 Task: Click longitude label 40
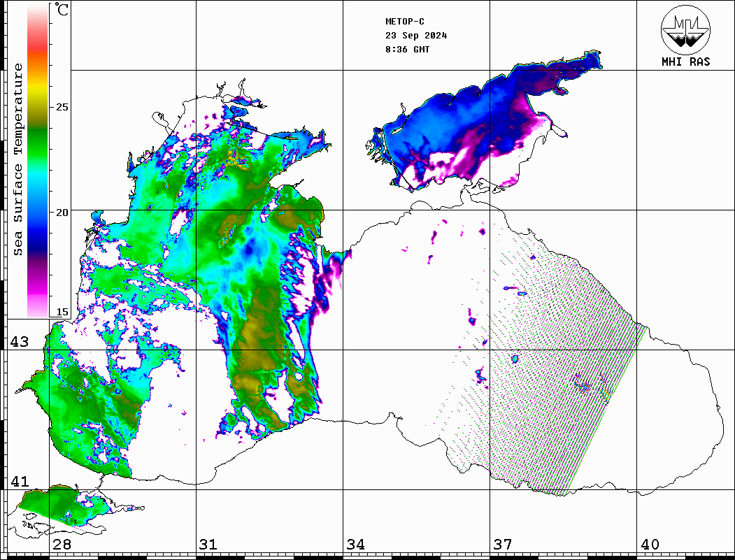point(650,545)
